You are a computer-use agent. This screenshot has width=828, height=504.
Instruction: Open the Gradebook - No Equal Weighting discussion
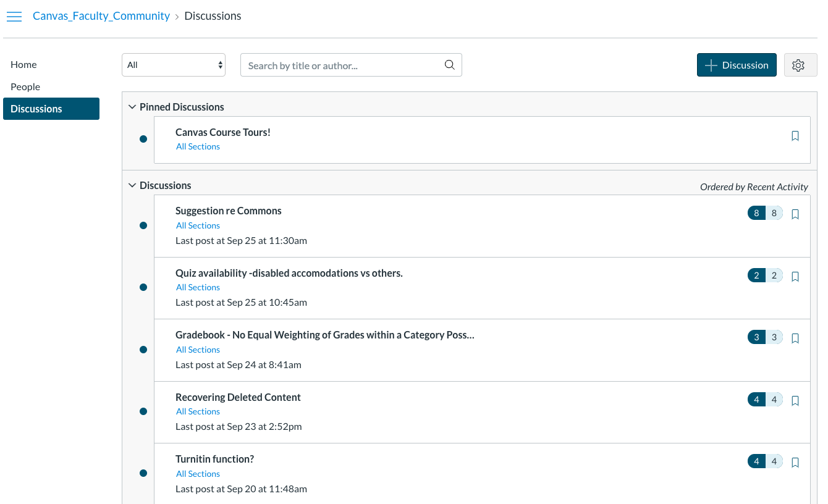[x=325, y=335]
